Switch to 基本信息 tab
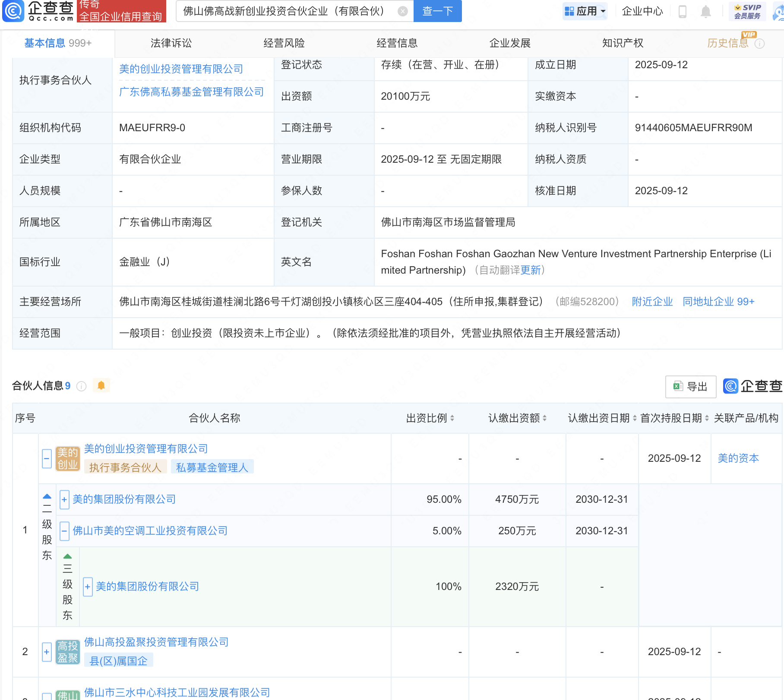Screen dimensions: 784x700 58,43
